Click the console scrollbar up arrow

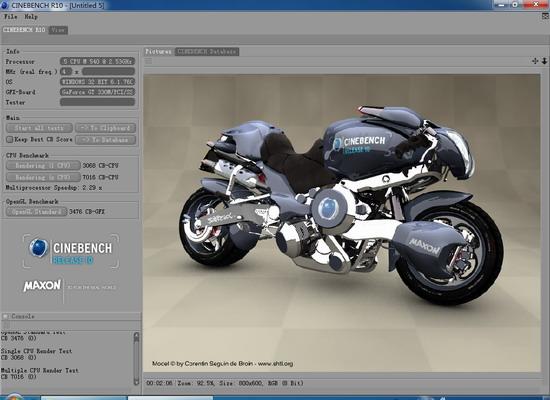(x=136, y=336)
